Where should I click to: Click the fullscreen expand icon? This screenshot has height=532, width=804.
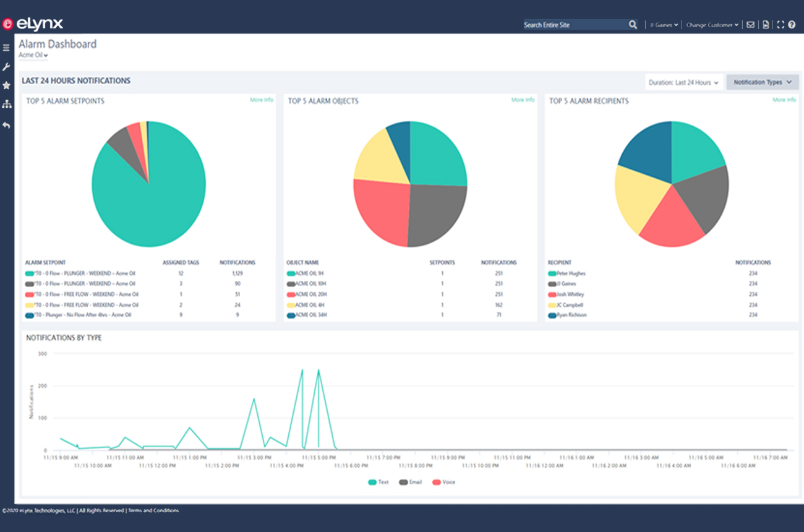pyautogui.click(x=780, y=25)
